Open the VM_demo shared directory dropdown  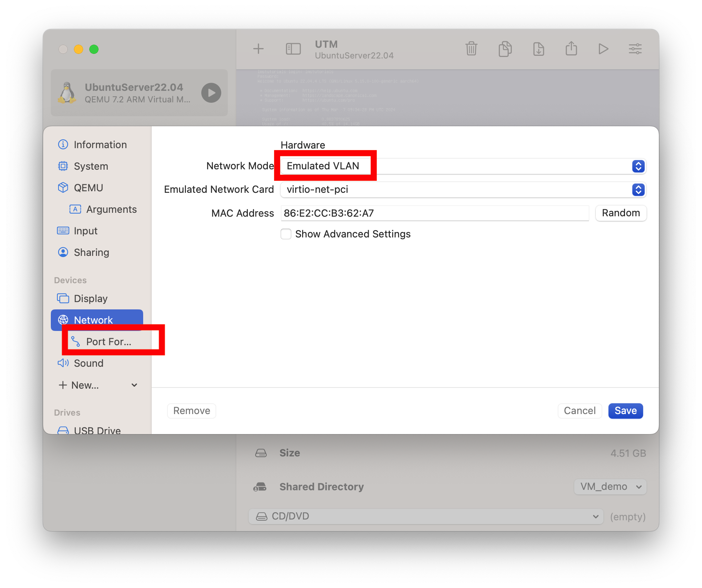coord(610,487)
